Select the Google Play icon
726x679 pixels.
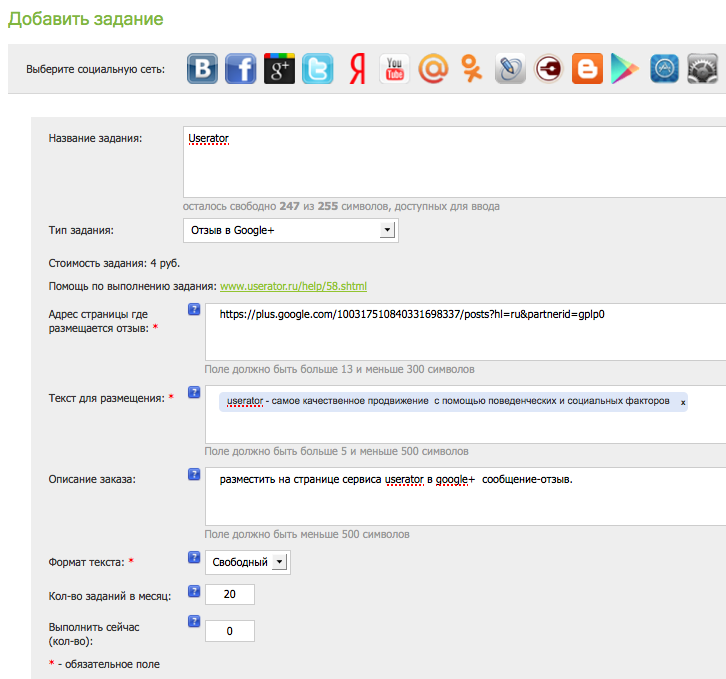tap(625, 69)
